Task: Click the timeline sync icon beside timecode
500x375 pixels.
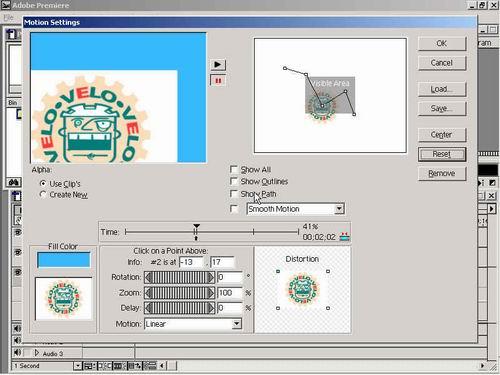Action: (x=344, y=236)
